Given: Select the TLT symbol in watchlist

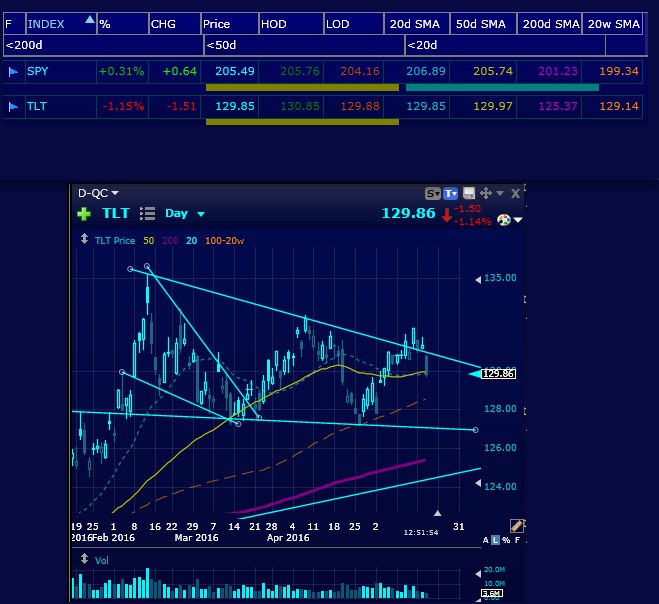Looking at the screenshot, I should click(x=37, y=106).
